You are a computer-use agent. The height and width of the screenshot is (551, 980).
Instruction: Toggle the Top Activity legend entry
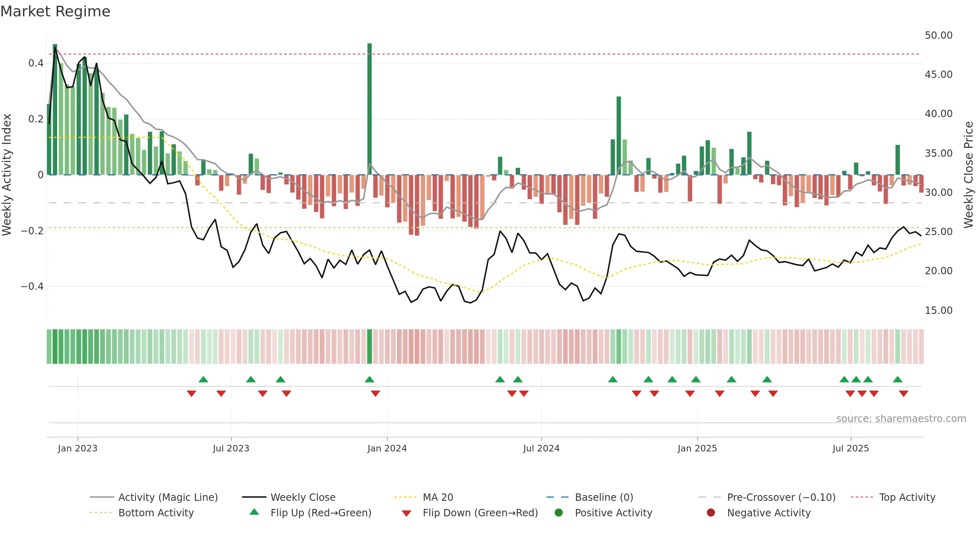click(x=893, y=497)
